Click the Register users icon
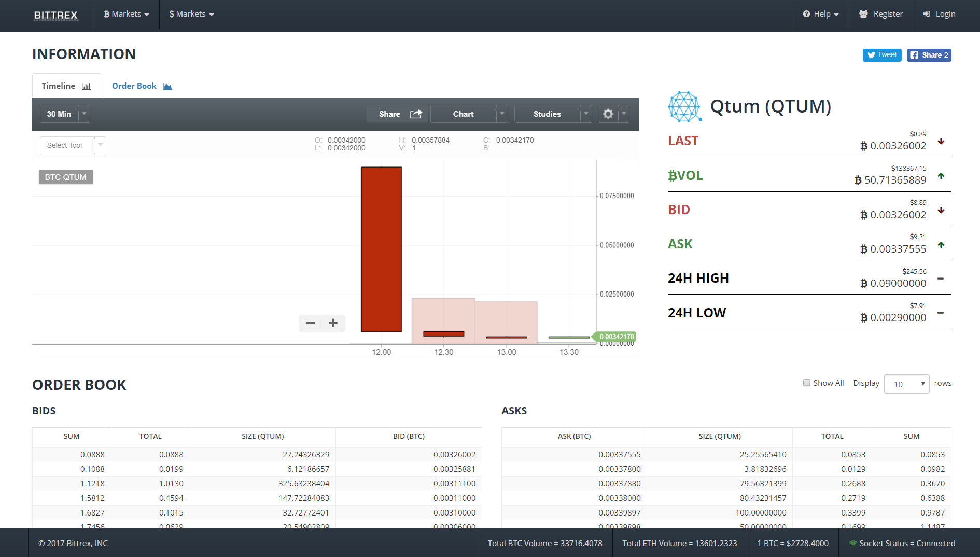 coord(863,14)
